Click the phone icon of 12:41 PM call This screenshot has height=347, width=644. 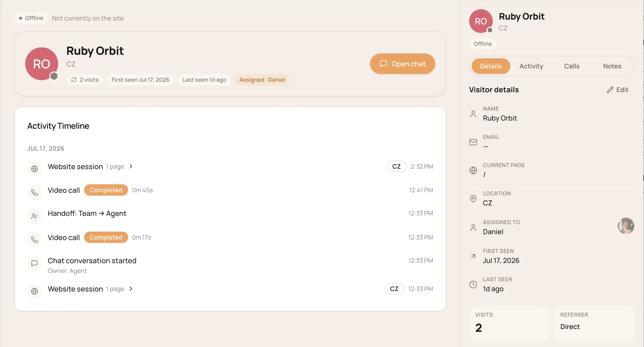34,192
